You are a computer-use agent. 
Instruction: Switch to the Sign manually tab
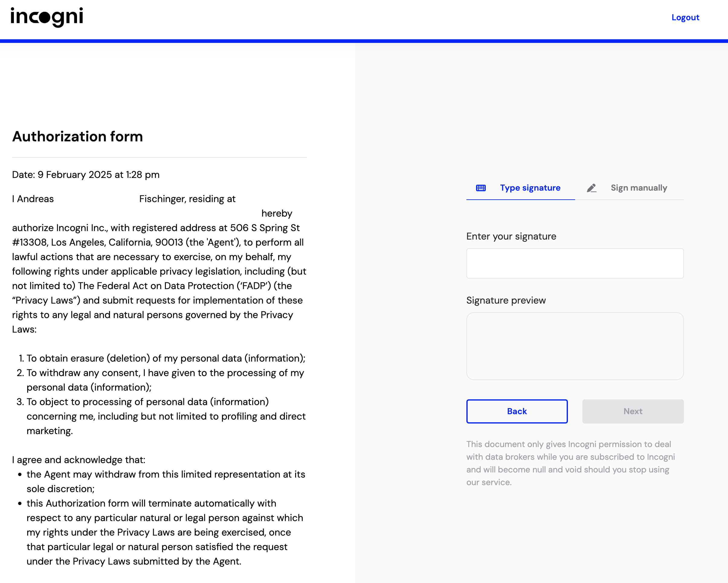(639, 188)
